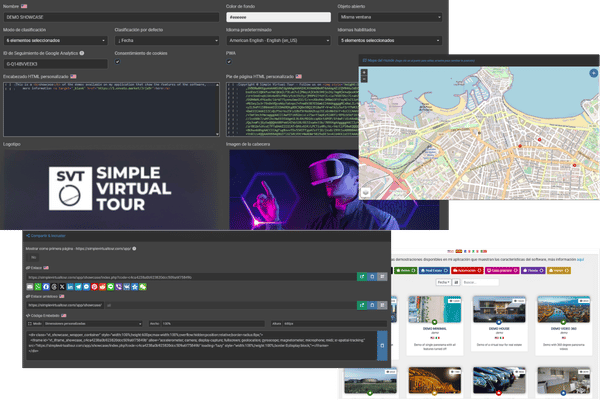Click the Color de fondo field
Screen dimensions: 600x400
click(x=279, y=17)
